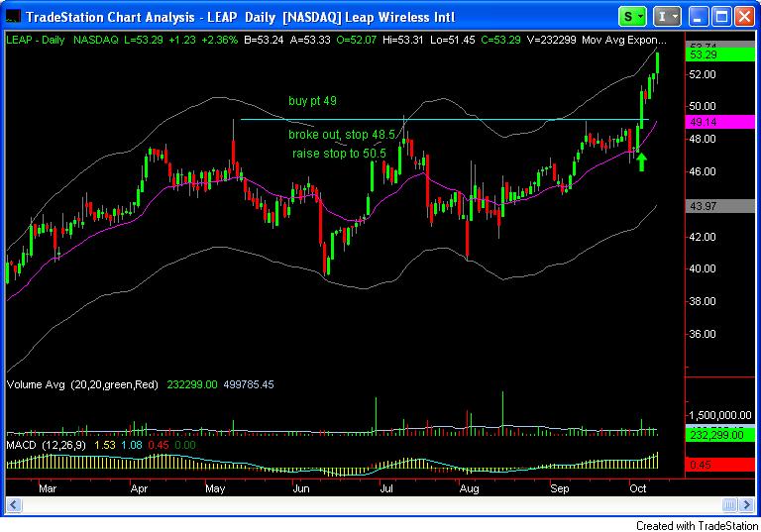Click the 'Jul' date axis label
Viewport: 761px width, 532px height.
386,488
